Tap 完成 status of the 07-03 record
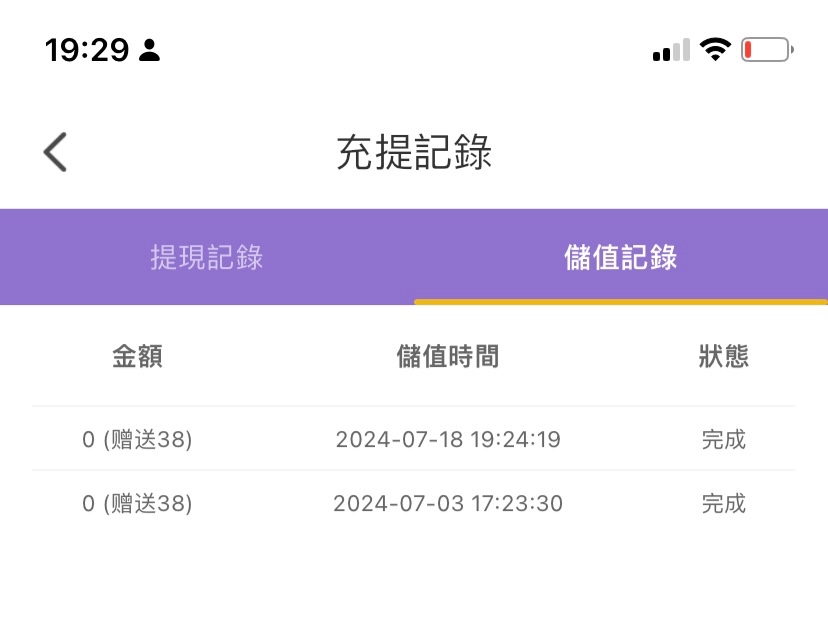 click(723, 503)
